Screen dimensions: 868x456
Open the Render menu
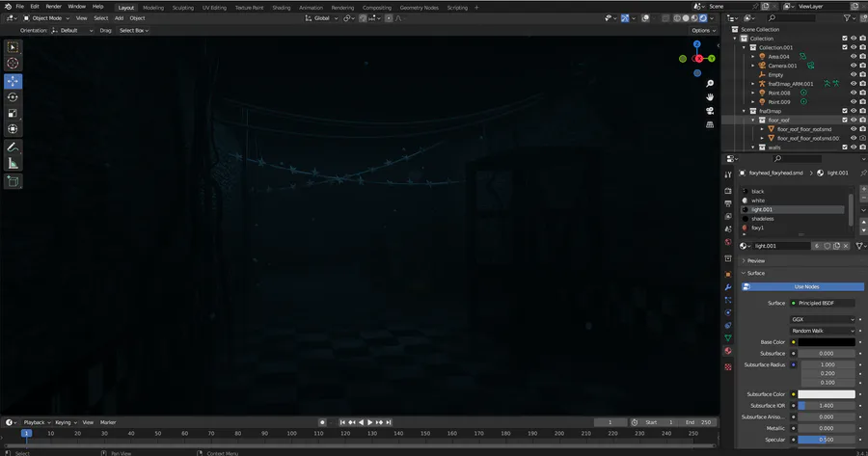[x=54, y=7]
